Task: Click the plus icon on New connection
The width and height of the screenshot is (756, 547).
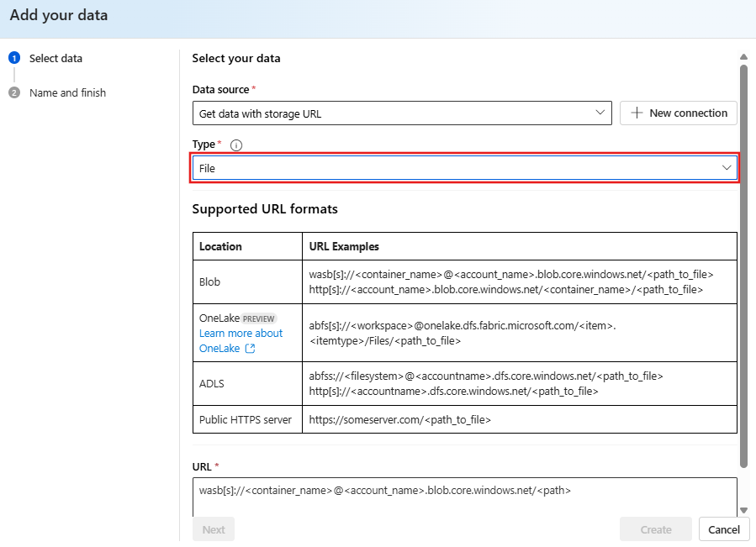Action: (635, 113)
